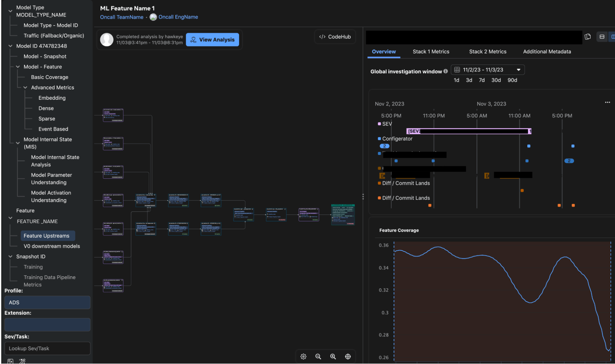Open the Additional Metadata tab

(547, 51)
